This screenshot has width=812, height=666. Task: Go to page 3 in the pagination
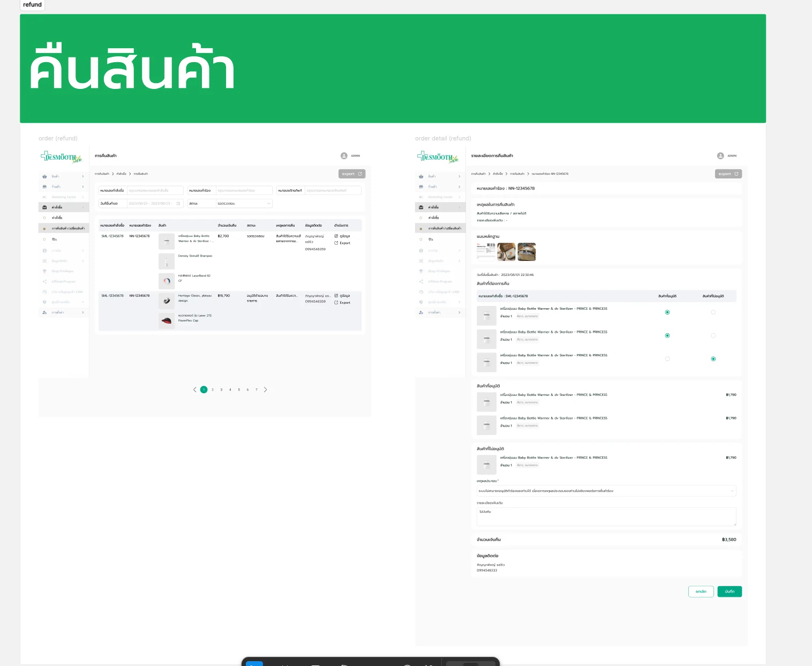(221, 390)
